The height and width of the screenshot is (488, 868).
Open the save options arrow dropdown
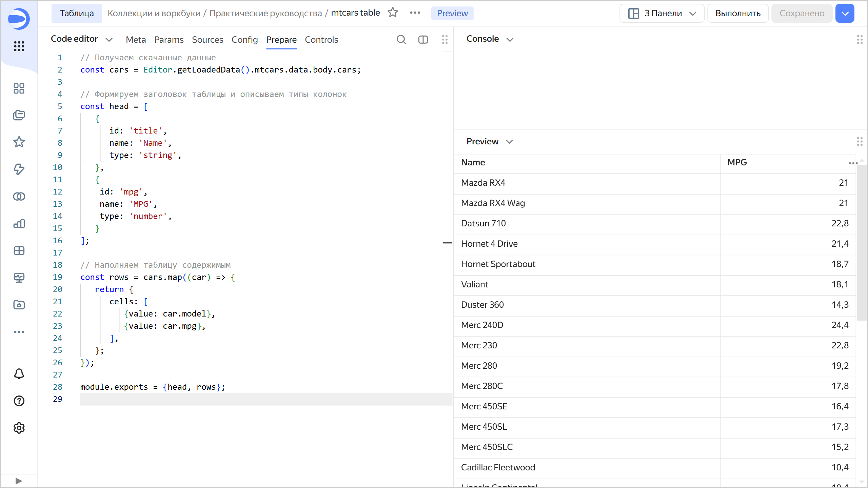pyautogui.click(x=845, y=13)
